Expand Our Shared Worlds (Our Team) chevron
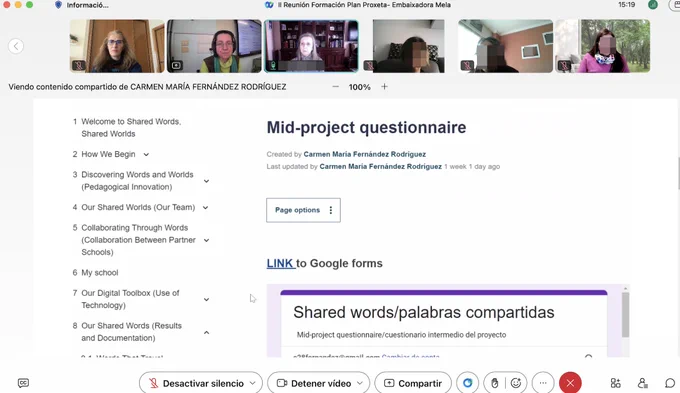The image size is (680, 393). pos(206,207)
